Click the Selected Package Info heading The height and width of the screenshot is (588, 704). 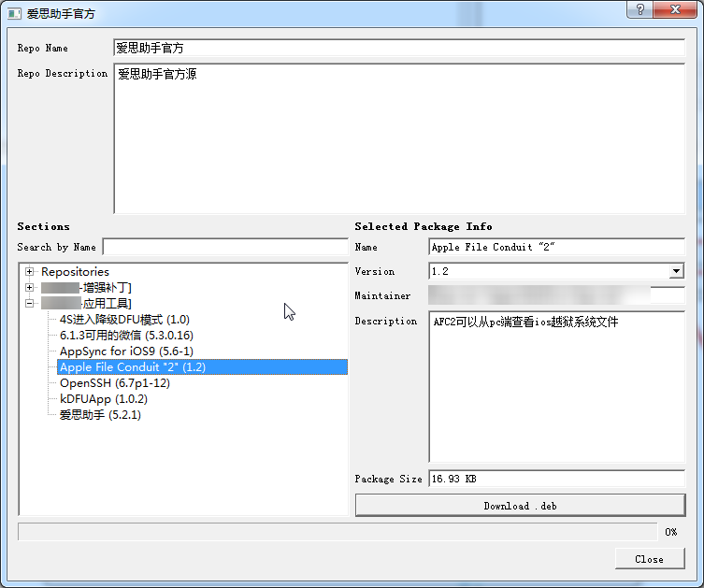(424, 226)
